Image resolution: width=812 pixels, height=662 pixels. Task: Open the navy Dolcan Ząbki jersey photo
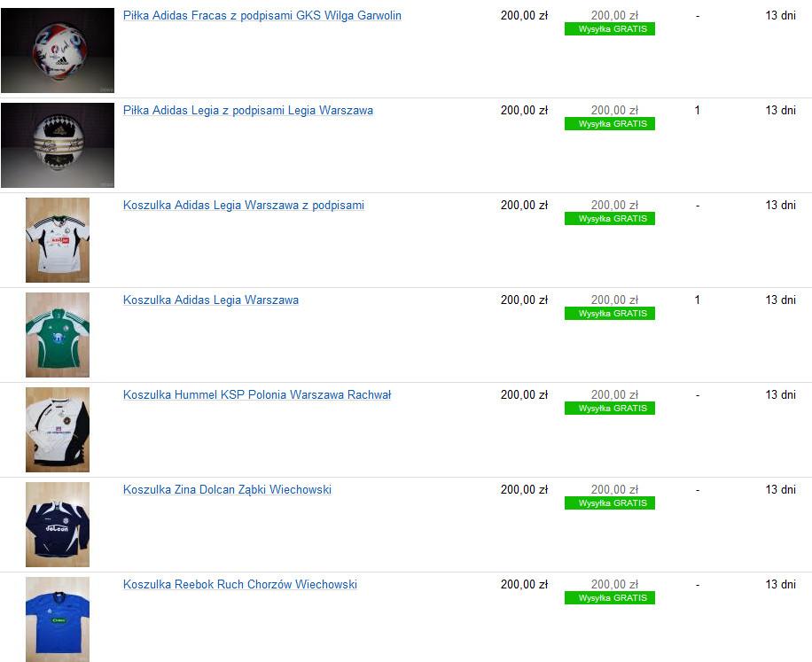click(x=58, y=524)
